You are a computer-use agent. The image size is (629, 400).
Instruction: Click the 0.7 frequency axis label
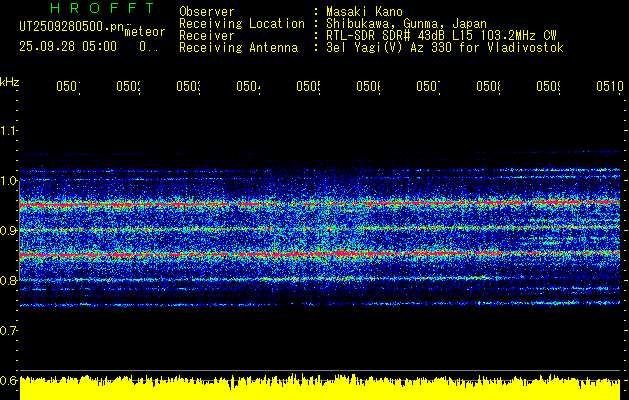click(8, 330)
